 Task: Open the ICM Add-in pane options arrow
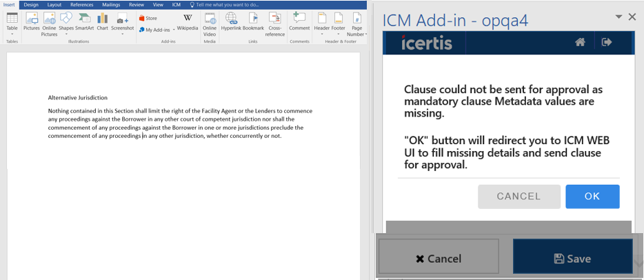618,17
